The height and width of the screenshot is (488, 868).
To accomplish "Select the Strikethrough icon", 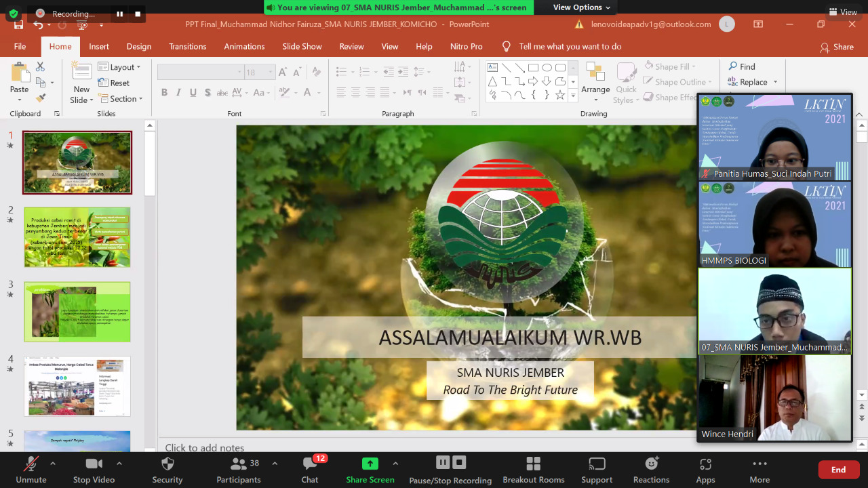I will (x=222, y=93).
